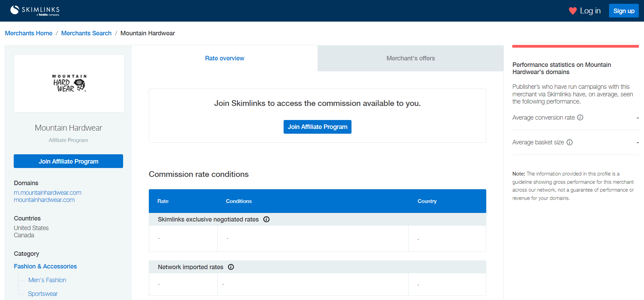Click the Mountain Hardwear logo image
Viewport: 644px width, 300px height.
pos(69,83)
